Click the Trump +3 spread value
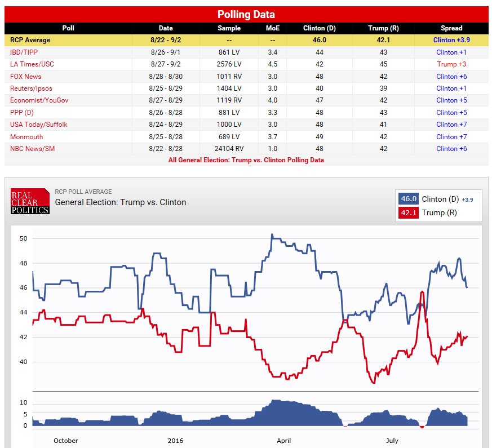Screen dimensions: 492x448 tap(451, 64)
